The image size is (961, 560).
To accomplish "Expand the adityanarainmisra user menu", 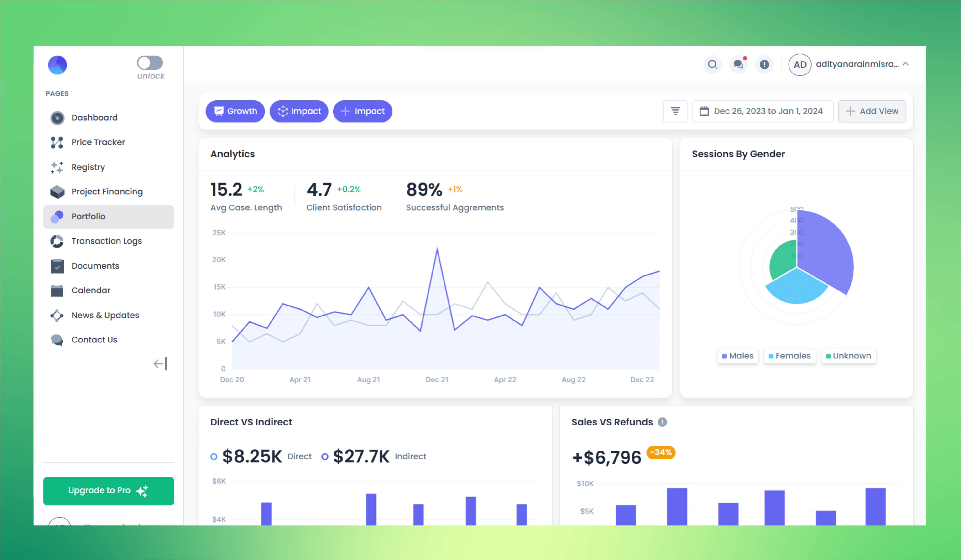I will click(x=906, y=64).
